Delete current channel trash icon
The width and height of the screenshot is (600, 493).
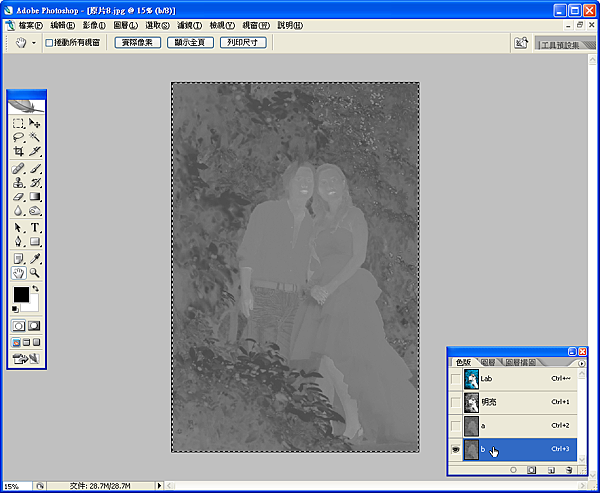point(569,470)
